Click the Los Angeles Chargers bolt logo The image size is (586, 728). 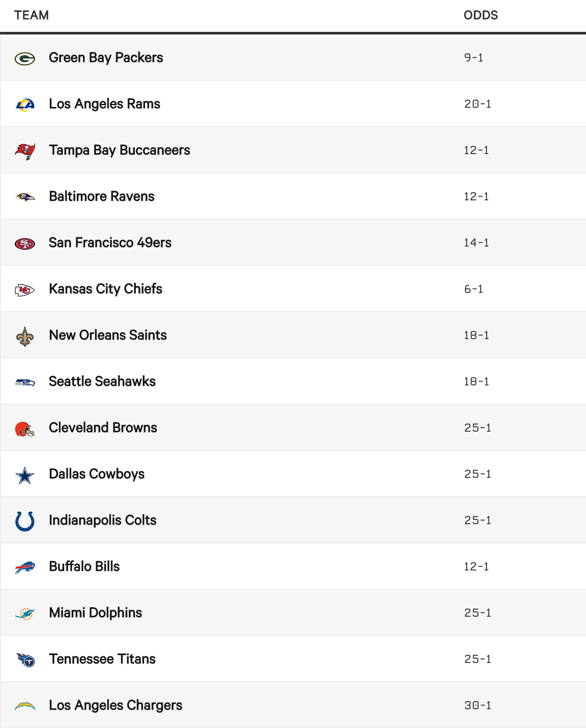(25, 706)
